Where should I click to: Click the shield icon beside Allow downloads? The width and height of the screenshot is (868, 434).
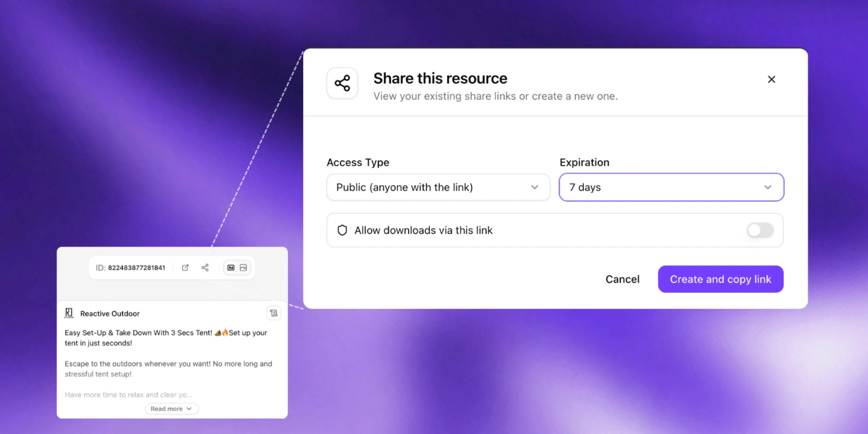(342, 230)
